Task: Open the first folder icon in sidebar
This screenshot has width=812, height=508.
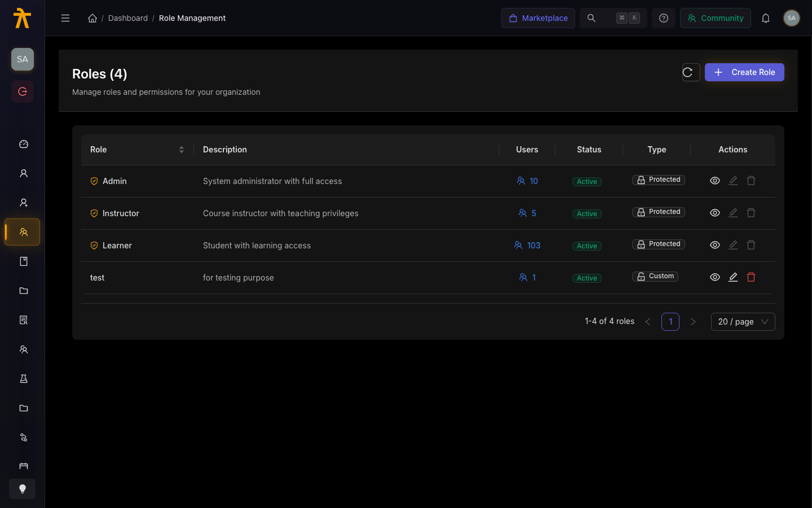Action: [x=24, y=291]
